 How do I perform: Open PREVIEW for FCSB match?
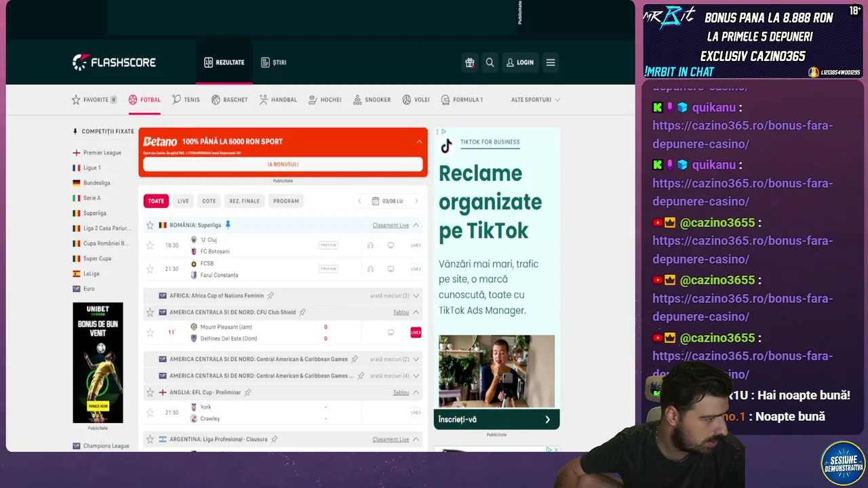(x=328, y=269)
